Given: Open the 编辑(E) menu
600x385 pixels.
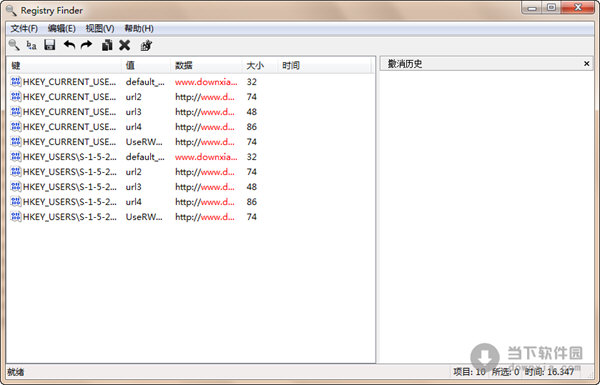Looking at the screenshot, I should (62, 28).
